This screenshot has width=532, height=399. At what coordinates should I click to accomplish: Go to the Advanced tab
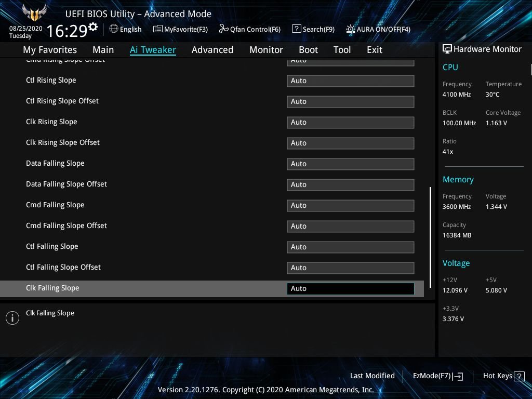(212, 50)
